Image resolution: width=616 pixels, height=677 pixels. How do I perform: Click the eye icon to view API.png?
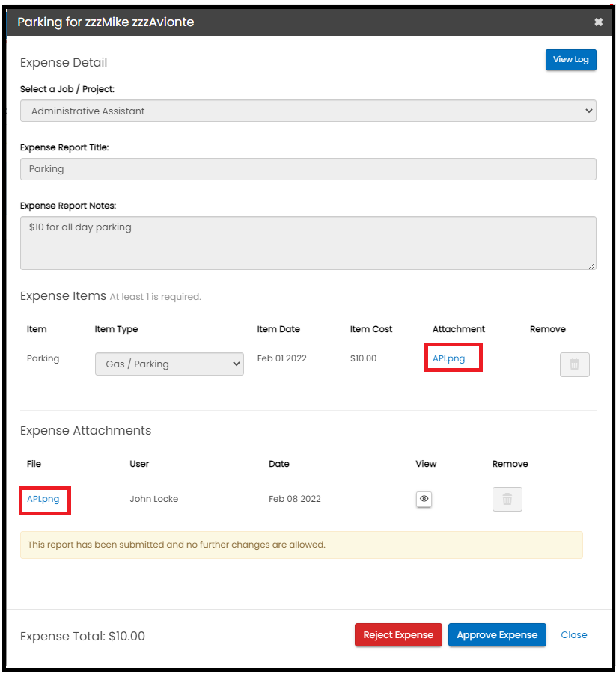[x=424, y=499]
